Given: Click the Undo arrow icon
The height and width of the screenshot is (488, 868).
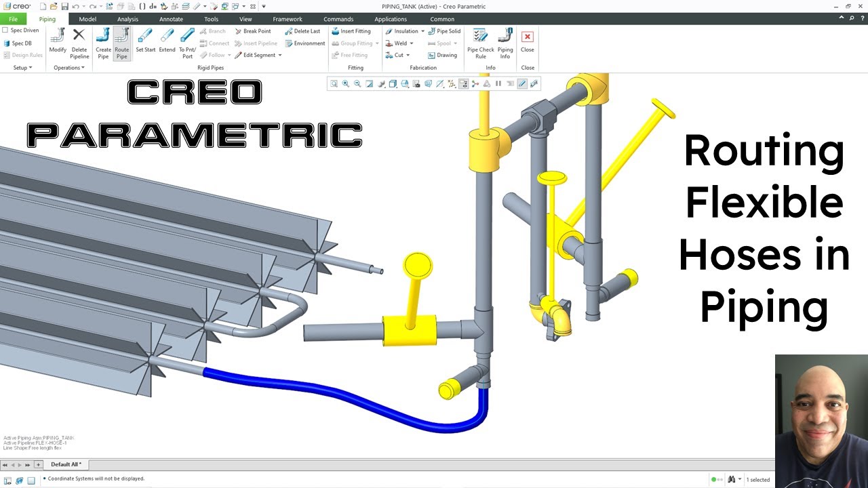Looking at the screenshot, I should (75, 6).
